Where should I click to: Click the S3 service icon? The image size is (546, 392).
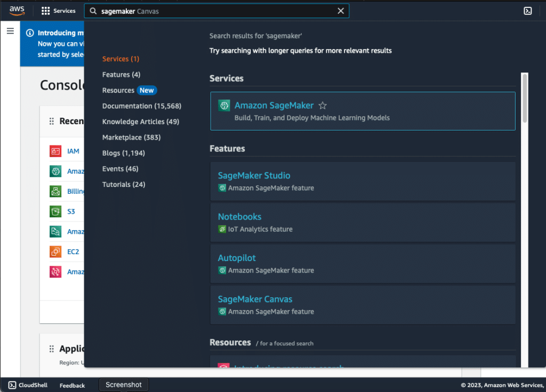pyautogui.click(x=55, y=211)
